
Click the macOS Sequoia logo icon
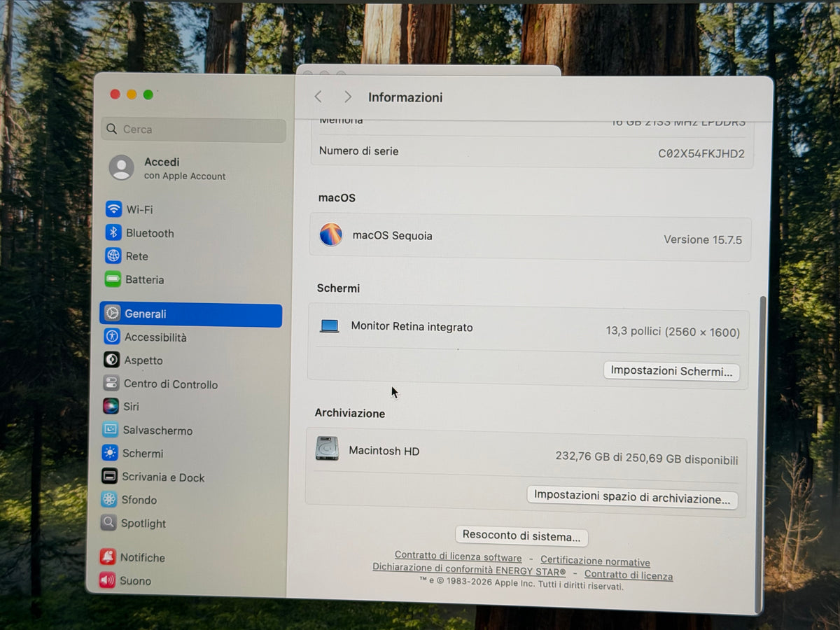tap(331, 234)
